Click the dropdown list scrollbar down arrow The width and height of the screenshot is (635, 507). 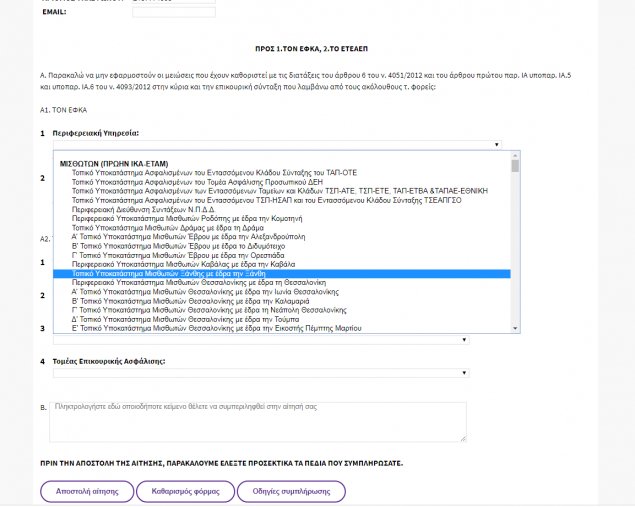click(x=516, y=328)
